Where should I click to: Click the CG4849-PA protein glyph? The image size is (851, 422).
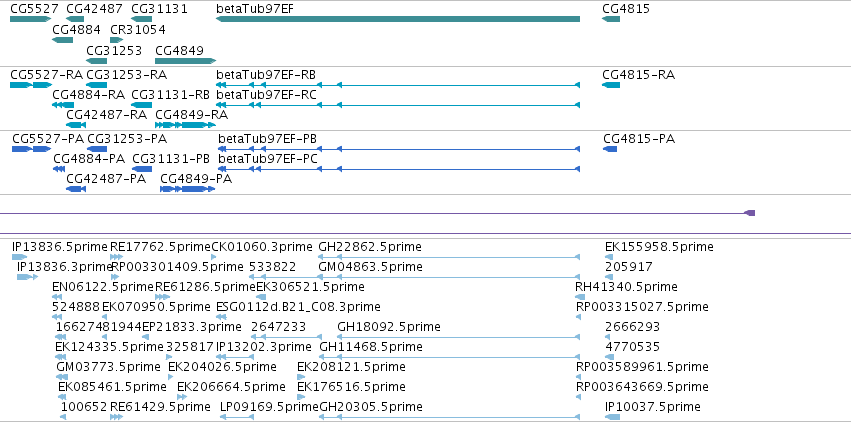(187, 189)
